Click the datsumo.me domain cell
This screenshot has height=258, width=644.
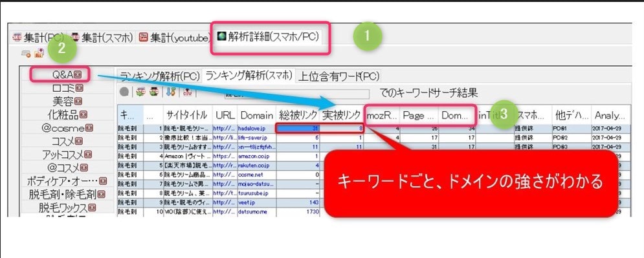pos(257,211)
